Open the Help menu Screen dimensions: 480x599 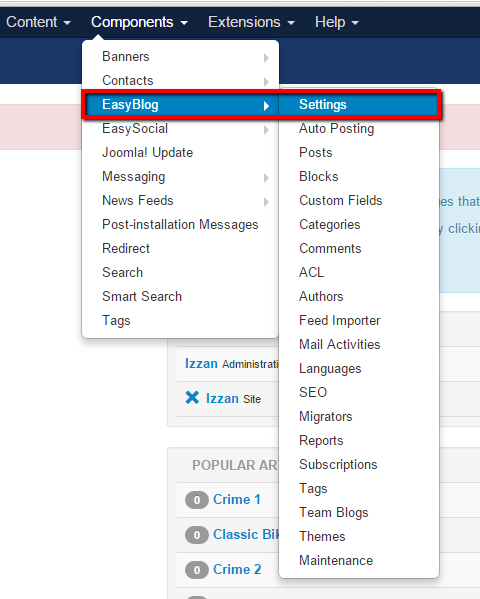[336, 22]
